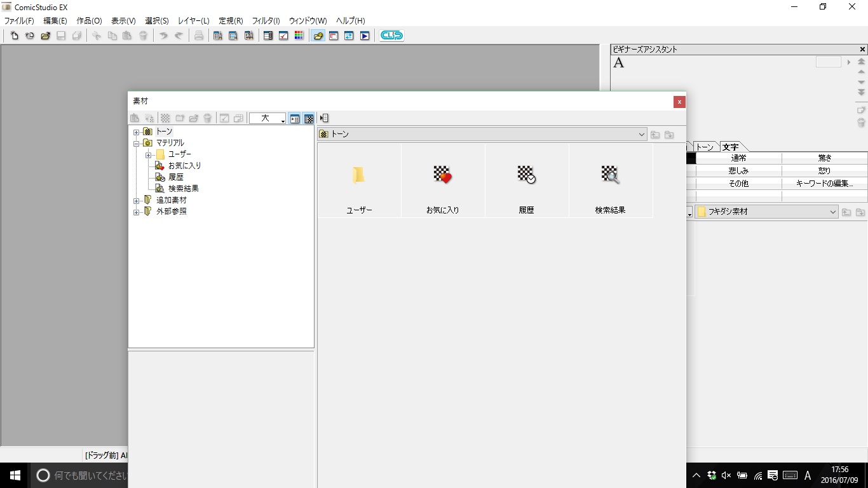Click the undo arrow icon in the main toolbar
Viewport: 868px width, 488px height.
tap(163, 36)
